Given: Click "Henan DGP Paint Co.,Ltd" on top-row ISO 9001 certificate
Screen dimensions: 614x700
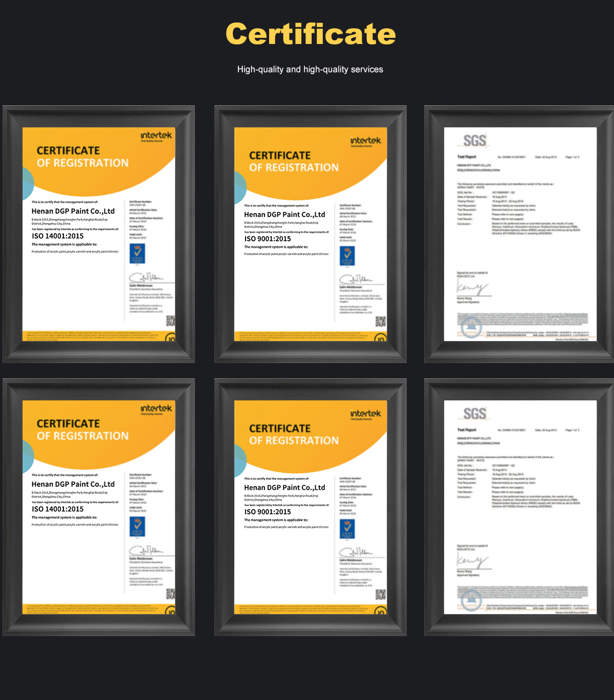Looking at the screenshot, I should click(x=284, y=215).
